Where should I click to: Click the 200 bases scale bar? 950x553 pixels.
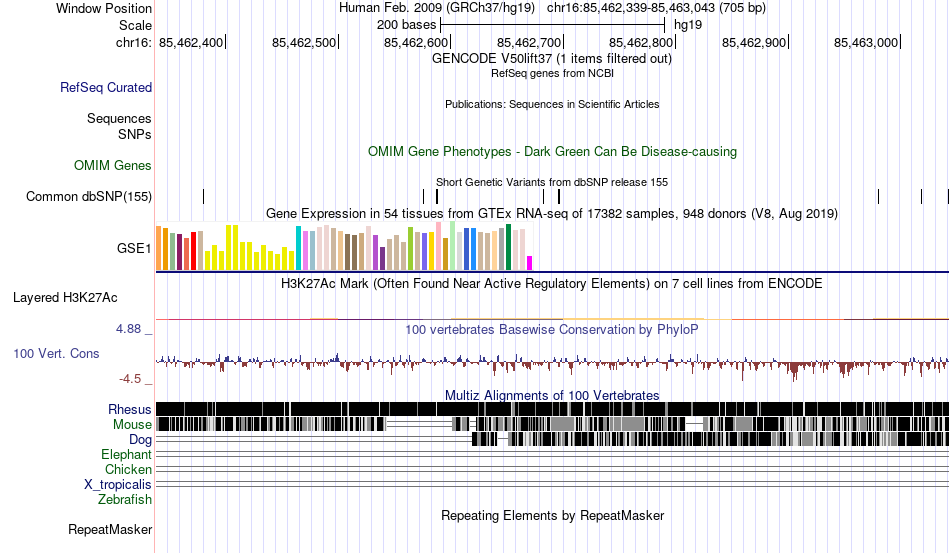coord(553,25)
